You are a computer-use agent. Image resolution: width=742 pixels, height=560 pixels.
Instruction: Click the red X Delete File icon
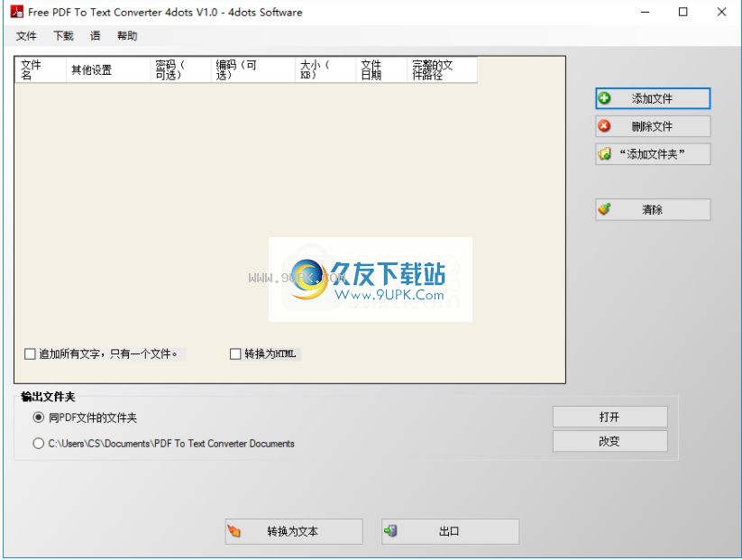click(604, 126)
